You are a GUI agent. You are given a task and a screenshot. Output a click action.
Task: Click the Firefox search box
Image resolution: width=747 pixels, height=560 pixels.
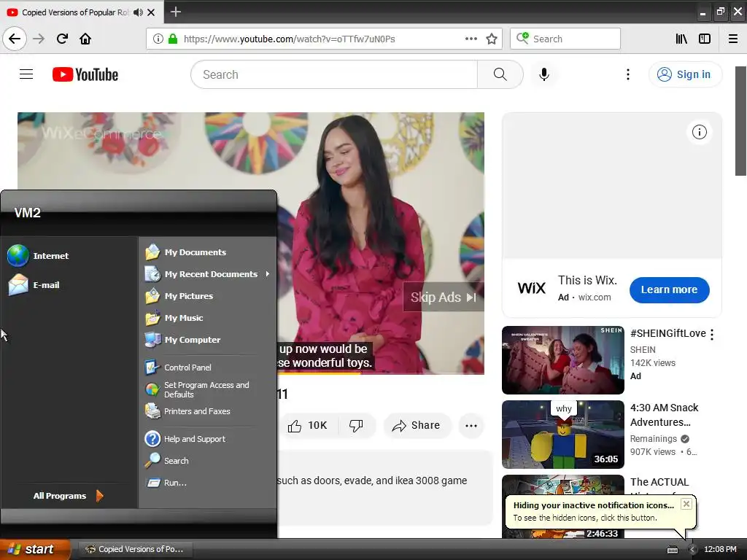pos(565,39)
